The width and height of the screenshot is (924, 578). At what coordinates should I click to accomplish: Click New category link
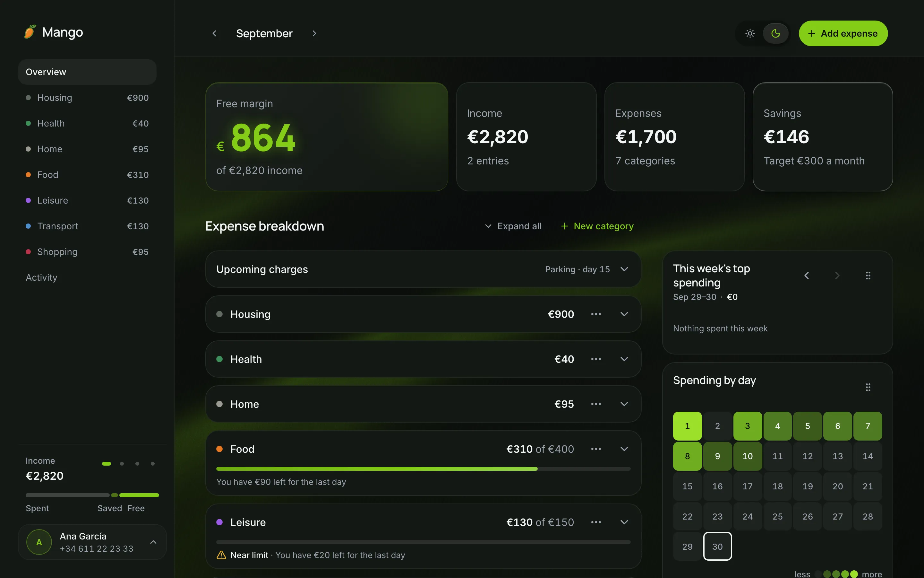click(597, 226)
